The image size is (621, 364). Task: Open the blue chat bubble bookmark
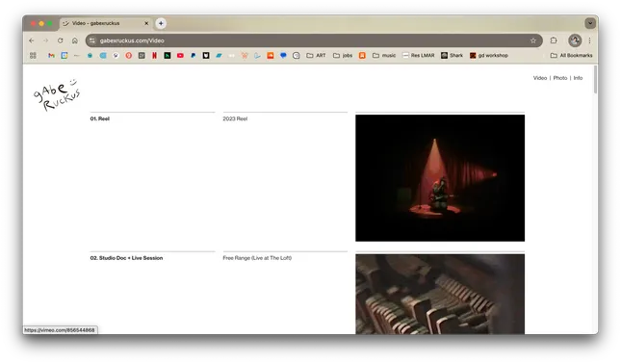point(283,56)
